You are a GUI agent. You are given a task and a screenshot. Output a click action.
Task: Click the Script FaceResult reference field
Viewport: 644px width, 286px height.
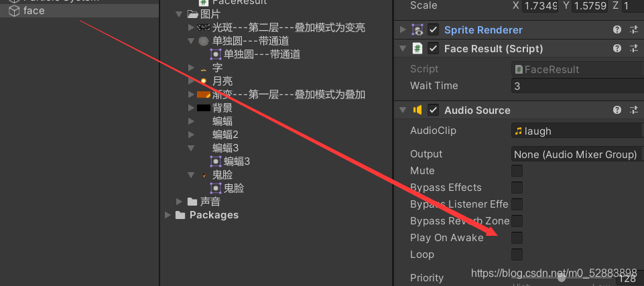(x=578, y=69)
